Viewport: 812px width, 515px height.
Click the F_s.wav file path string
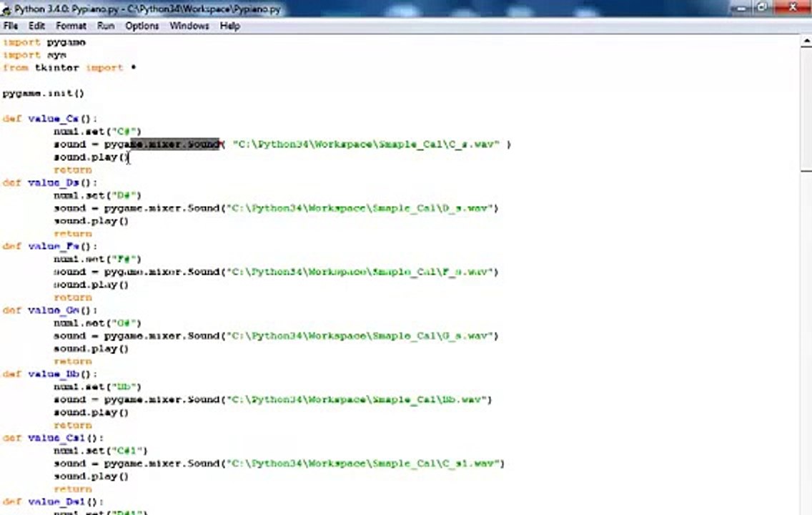point(360,272)
